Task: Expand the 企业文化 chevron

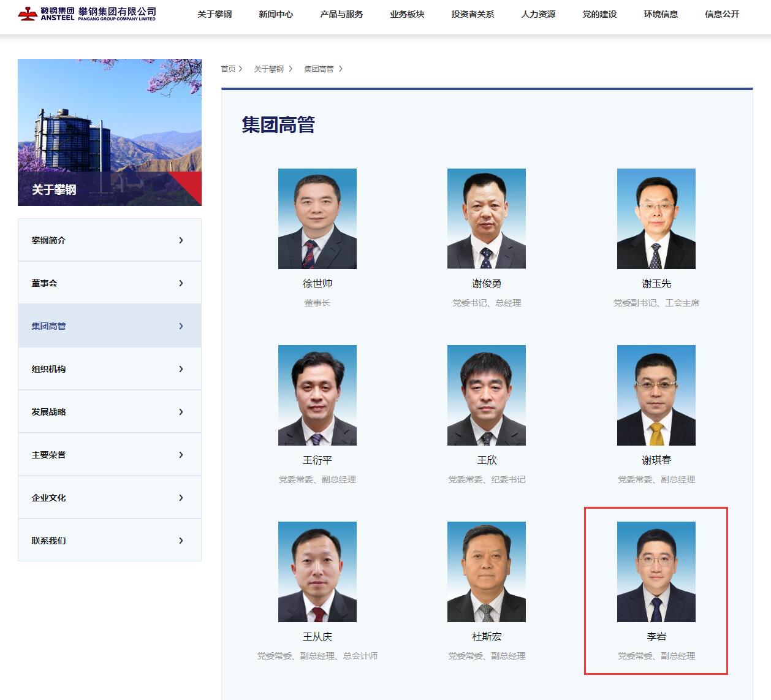Action: 181,498
